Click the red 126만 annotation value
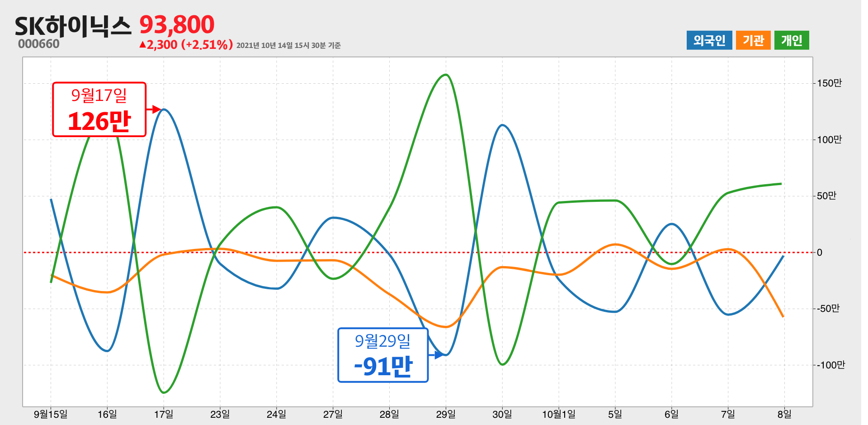Viewport: 868px width, 425px height. tap(99, 121)
